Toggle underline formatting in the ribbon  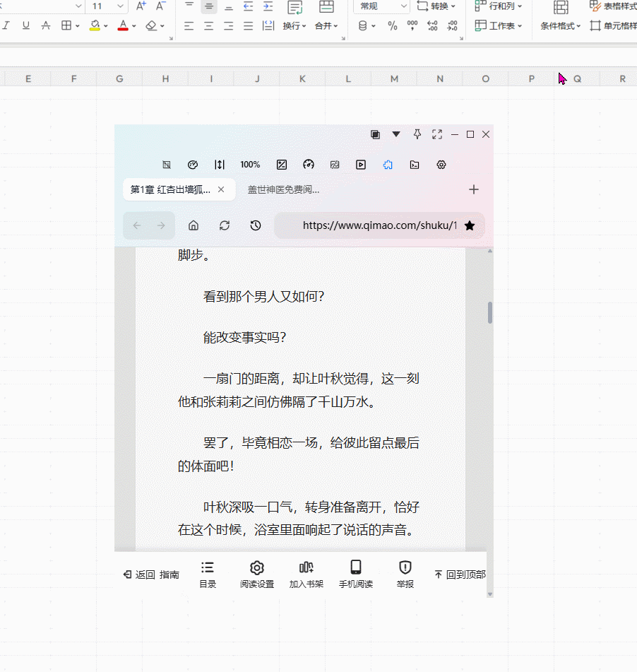pyautogui.click(x=25, y=25)
